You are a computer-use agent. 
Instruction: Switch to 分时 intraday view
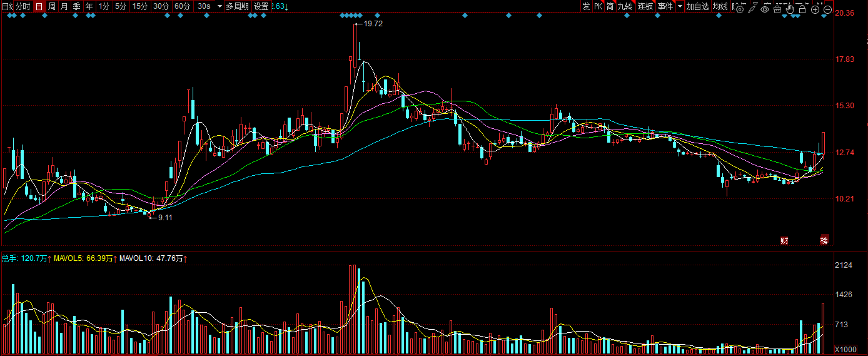(x=23, y=6)
